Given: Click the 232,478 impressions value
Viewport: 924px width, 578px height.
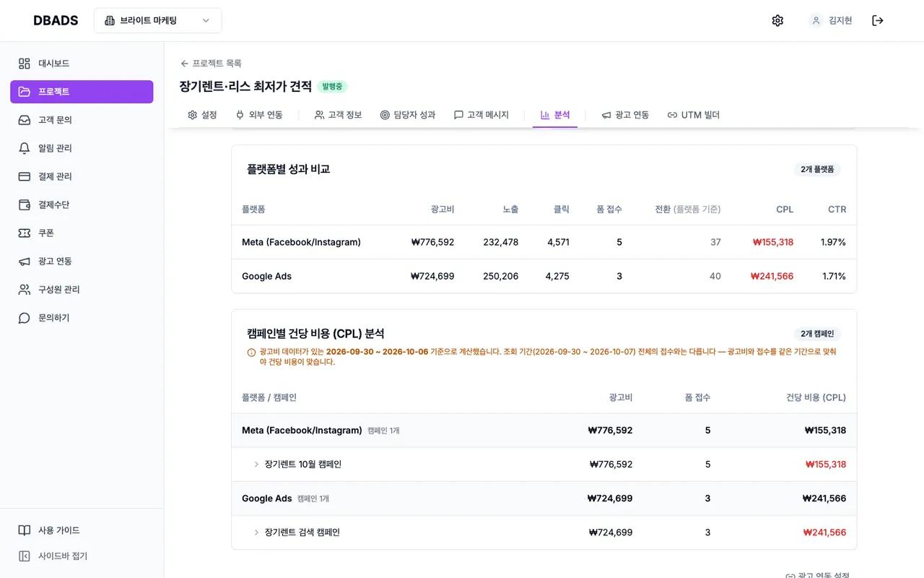Looking at the screenshot, I should pyautogui.click(x=501, y=242).
